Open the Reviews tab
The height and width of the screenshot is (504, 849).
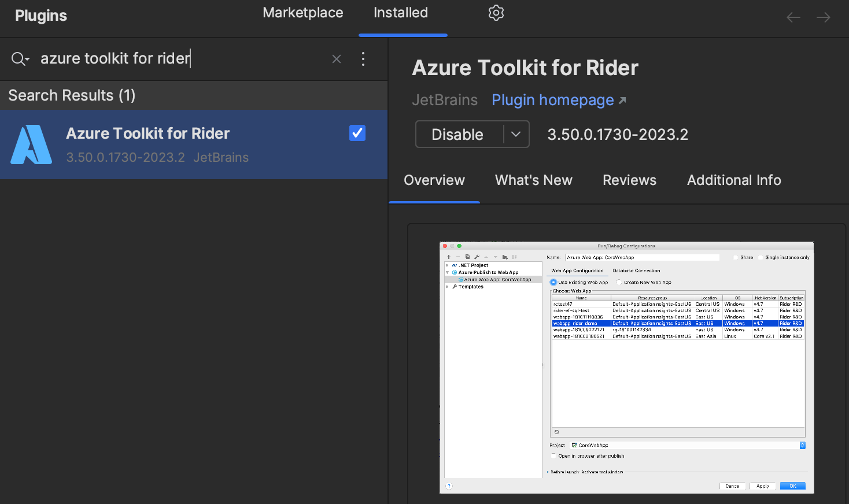point(630,180)
